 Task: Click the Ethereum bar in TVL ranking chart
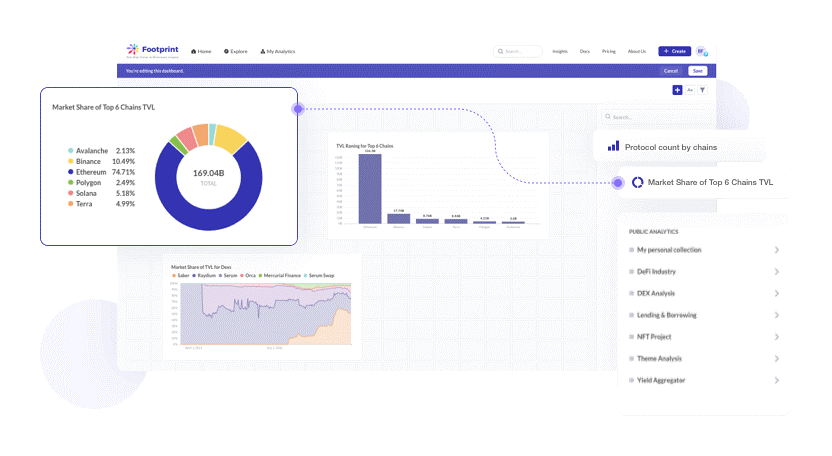click(370, 189)
